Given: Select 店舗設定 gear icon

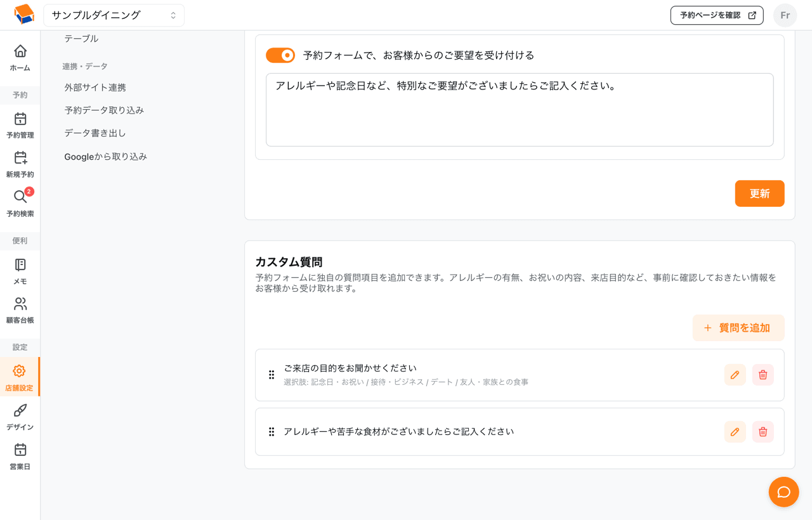Looking at the screenshot, I should tap(20, 371).
